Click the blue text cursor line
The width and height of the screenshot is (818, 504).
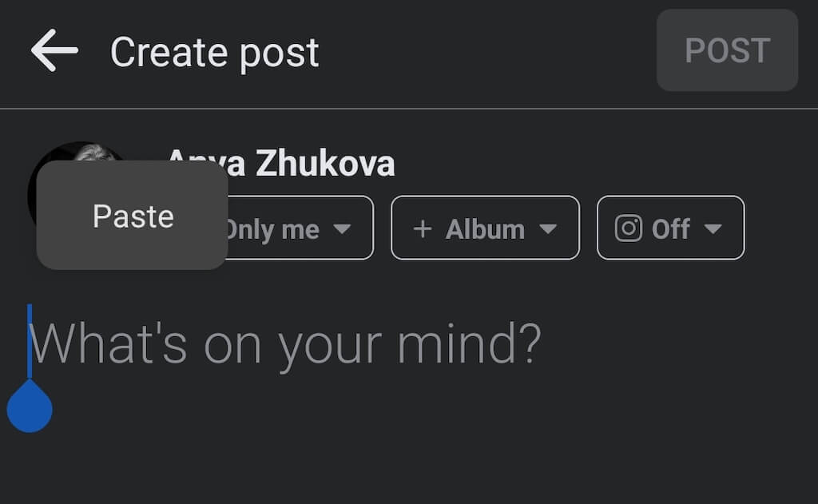click(x=30, y=339)
